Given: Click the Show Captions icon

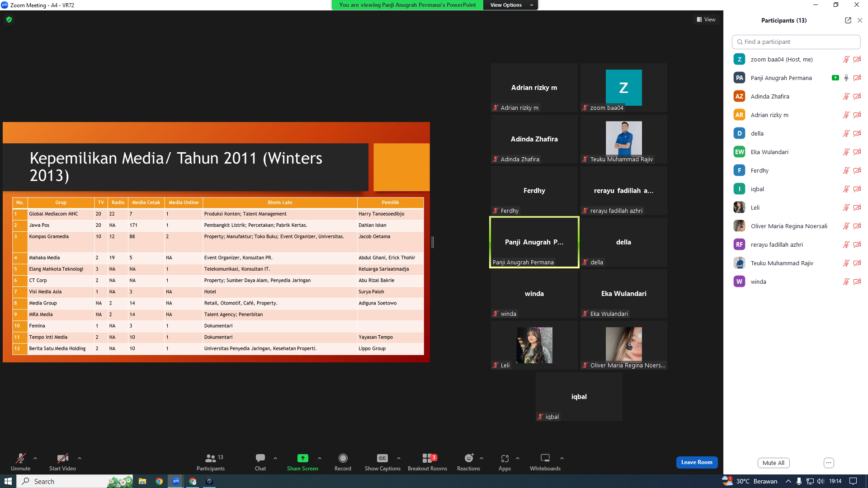Looking at the screenshot, I should click(382, 458).
